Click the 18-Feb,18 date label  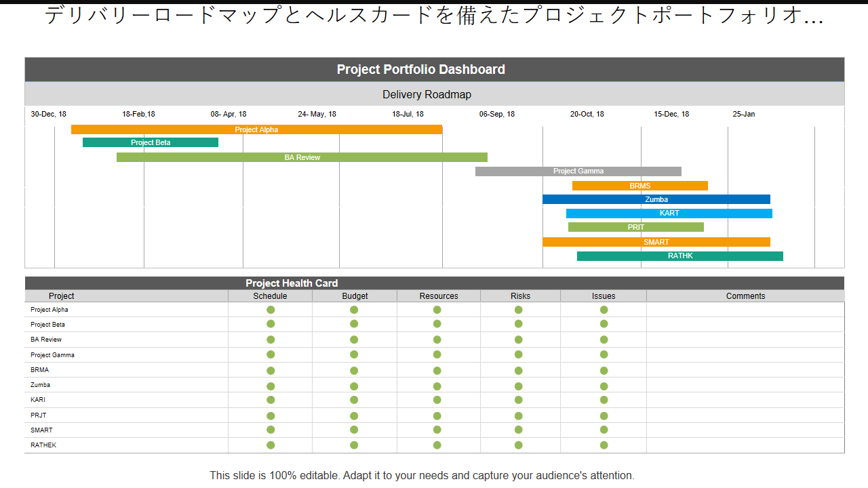[x=138, y=114]
